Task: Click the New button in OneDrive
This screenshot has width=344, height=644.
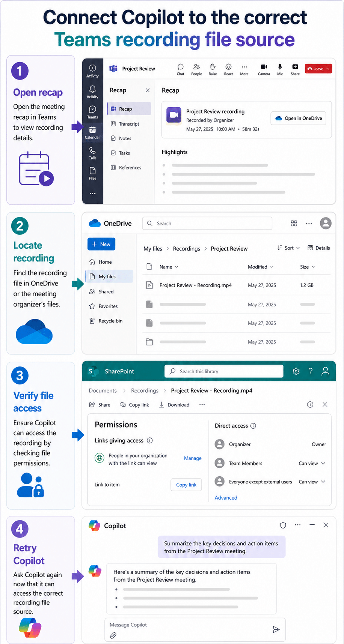Action: coord(101,244)
